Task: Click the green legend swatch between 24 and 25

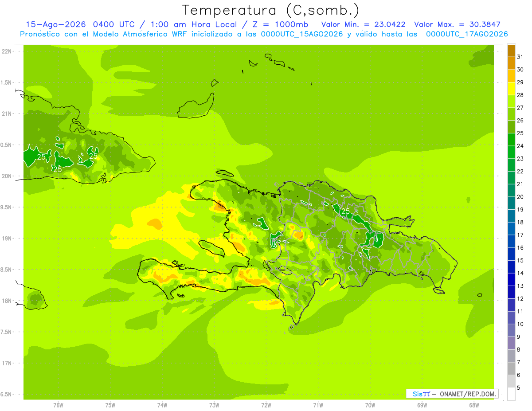Action: tap(511, 139)
